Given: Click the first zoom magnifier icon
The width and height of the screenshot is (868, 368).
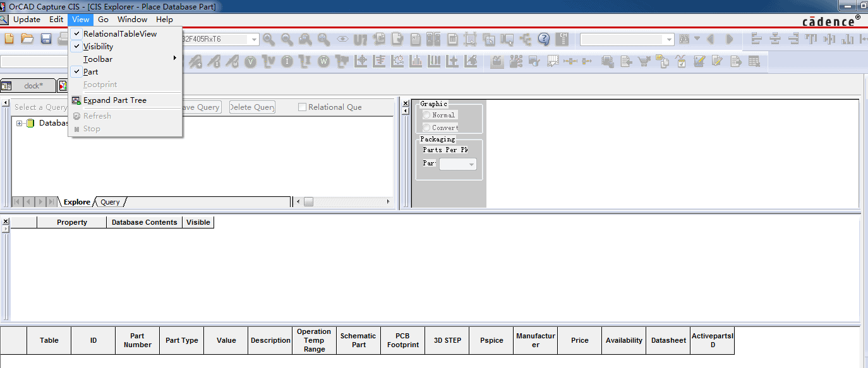Looking at the screenshot, I should click(269, 39).
